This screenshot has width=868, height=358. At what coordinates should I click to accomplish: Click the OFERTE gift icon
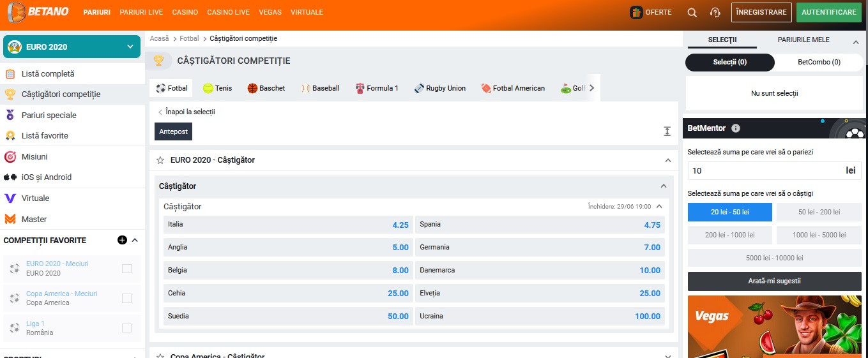pos(636,12)
